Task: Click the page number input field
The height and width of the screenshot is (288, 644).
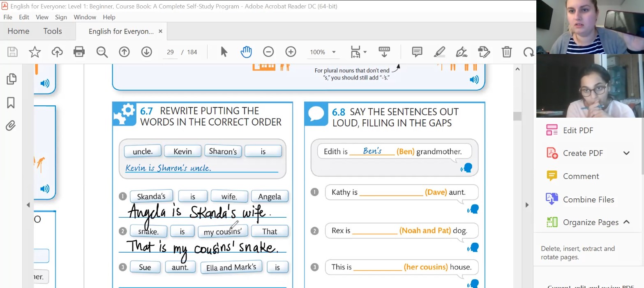Action: [x=170, y=52]
